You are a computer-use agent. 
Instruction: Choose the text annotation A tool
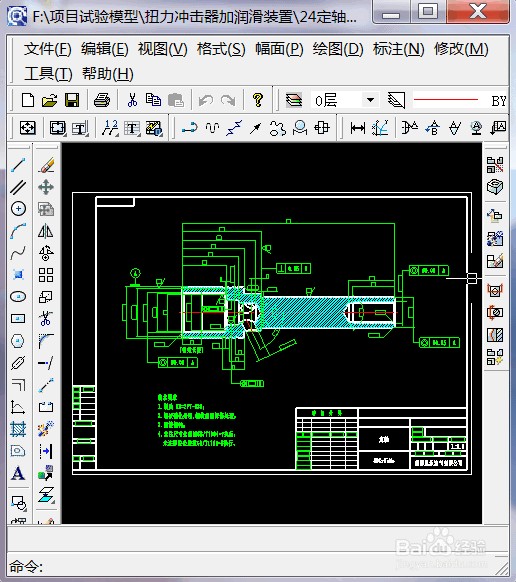(x=18, y=474)
